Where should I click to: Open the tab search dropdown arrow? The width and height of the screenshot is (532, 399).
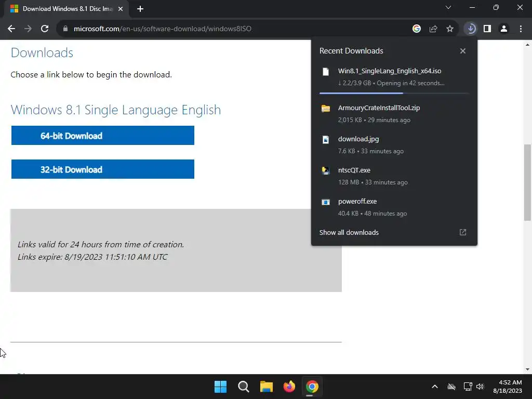(x=448, y=7)
